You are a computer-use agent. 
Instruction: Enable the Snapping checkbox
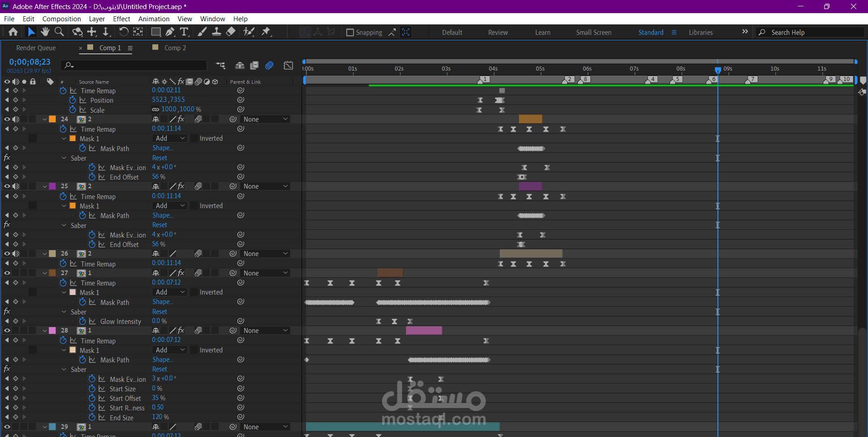[350, 33]
